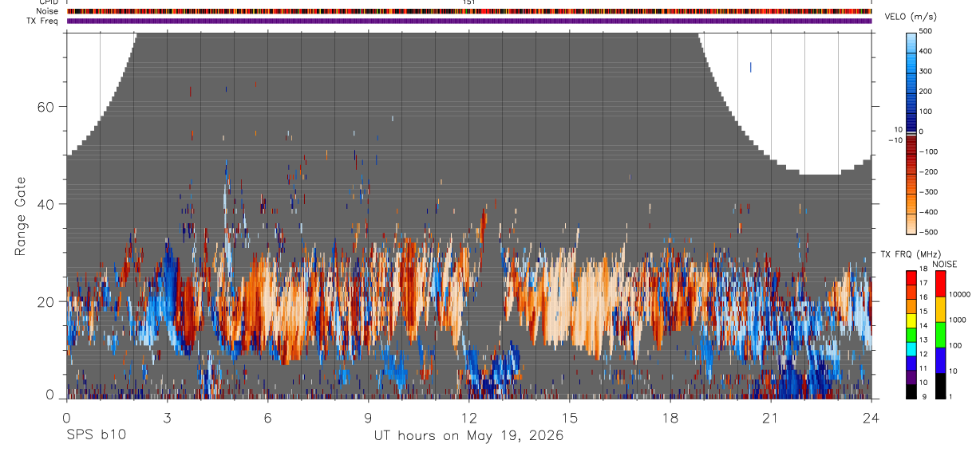Click UT hour tick "3" on x-axis
980x452 pixels.
(x=168, y=417)
